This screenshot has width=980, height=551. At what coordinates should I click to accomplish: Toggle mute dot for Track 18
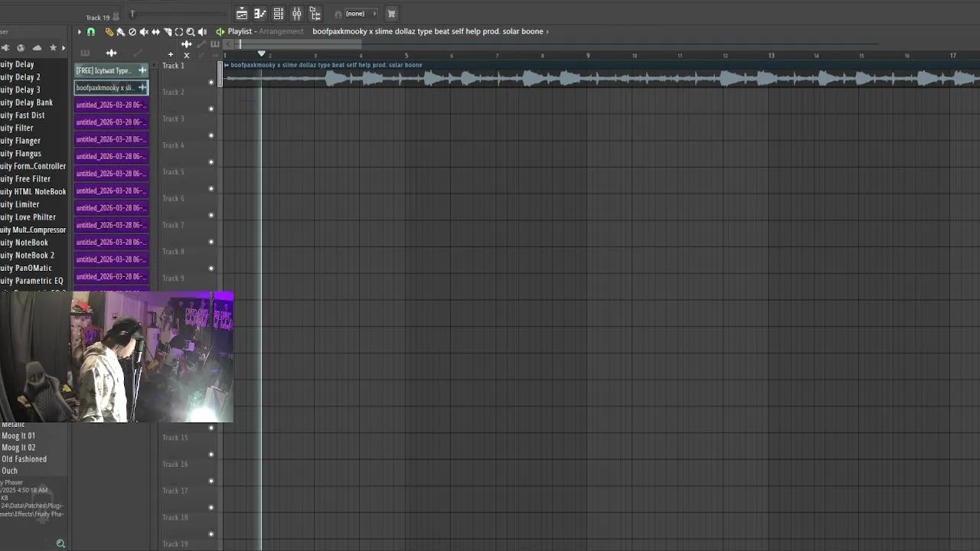point(211,534)
